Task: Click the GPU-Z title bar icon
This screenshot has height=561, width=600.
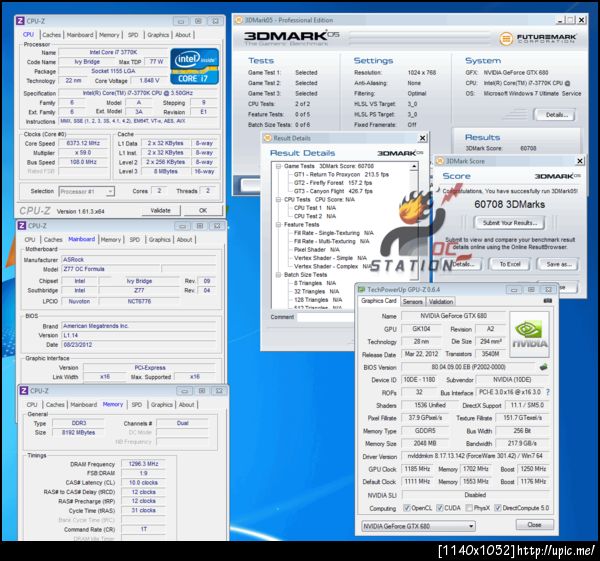Action: click(362, 290)
